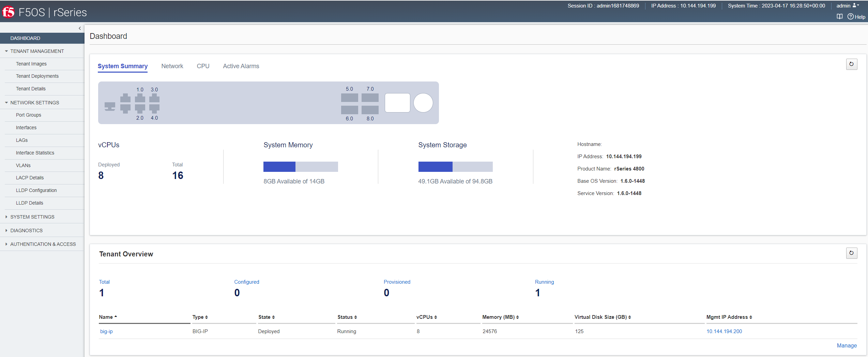
Task: Click port 8.0 on the chassis diagram
Action: (370, 110)
